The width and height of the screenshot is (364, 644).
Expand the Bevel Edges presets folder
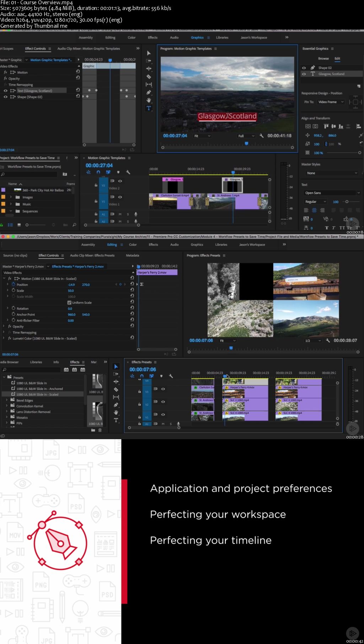pos(7,400)
